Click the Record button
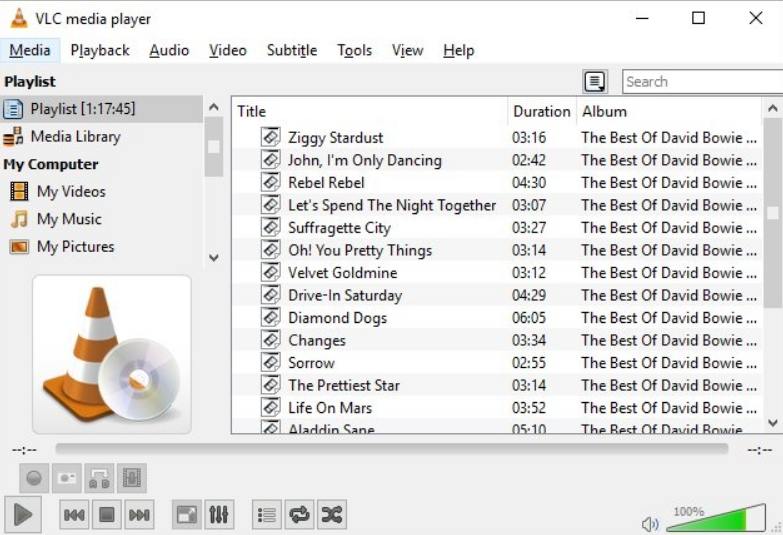This screenshot has height=535, width=783. [x=34, y=478]
